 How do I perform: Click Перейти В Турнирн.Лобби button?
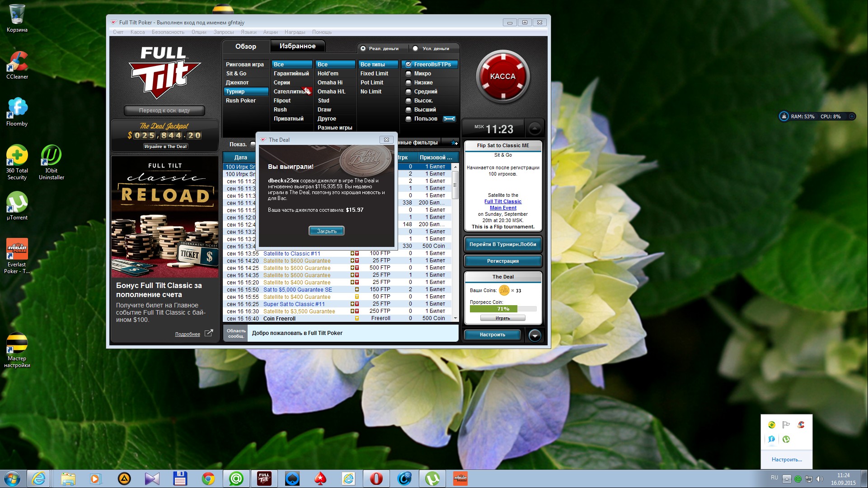click(x=502, y=244)
